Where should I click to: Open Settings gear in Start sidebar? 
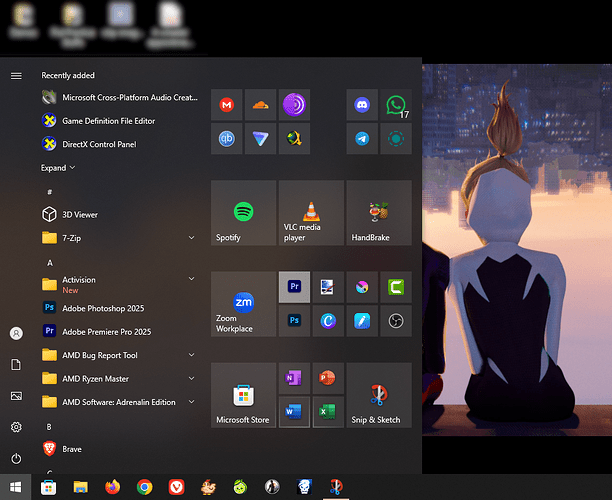[16, 427]
